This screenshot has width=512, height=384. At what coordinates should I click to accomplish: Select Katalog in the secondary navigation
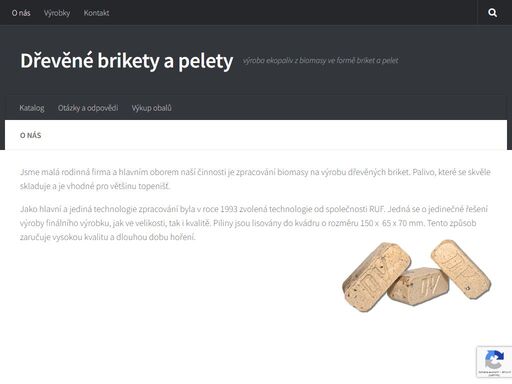32,108
